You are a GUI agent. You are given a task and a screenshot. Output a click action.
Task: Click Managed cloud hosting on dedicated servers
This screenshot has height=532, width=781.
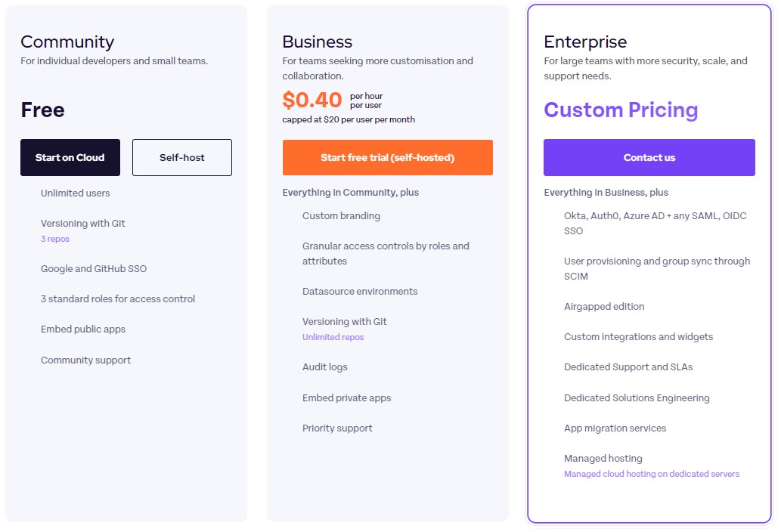(651, 474)
